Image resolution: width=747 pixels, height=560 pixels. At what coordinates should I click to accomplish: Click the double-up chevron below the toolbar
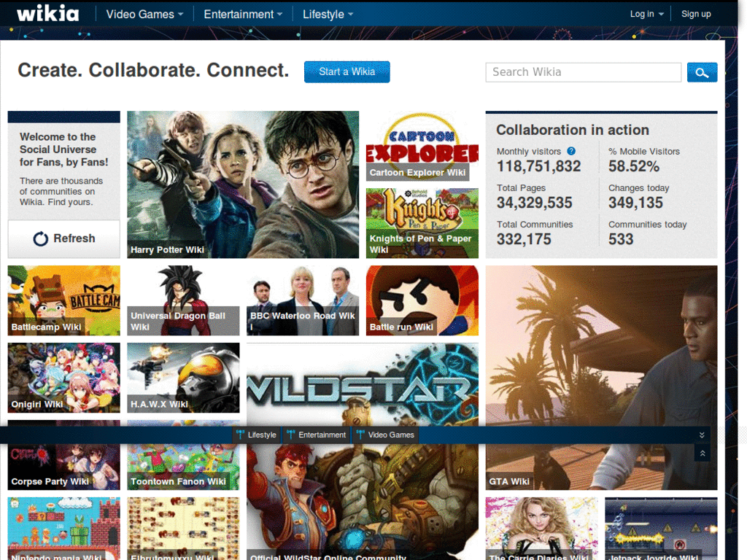pyautogui.click(x=703, y=454)
